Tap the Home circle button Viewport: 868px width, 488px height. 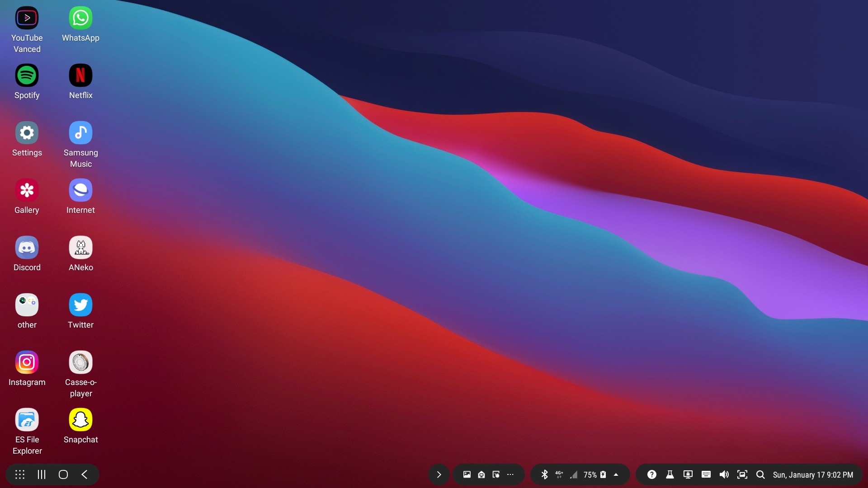point(63,474)
